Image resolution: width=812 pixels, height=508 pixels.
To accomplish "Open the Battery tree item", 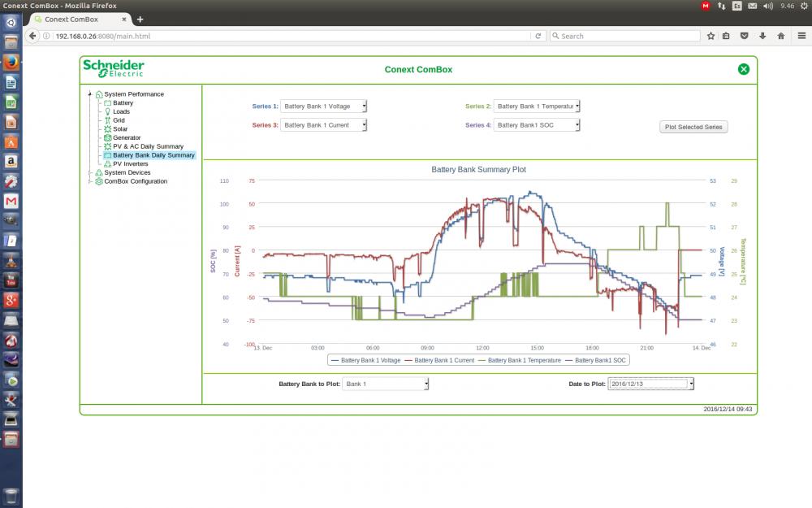I will click(123, 102).
